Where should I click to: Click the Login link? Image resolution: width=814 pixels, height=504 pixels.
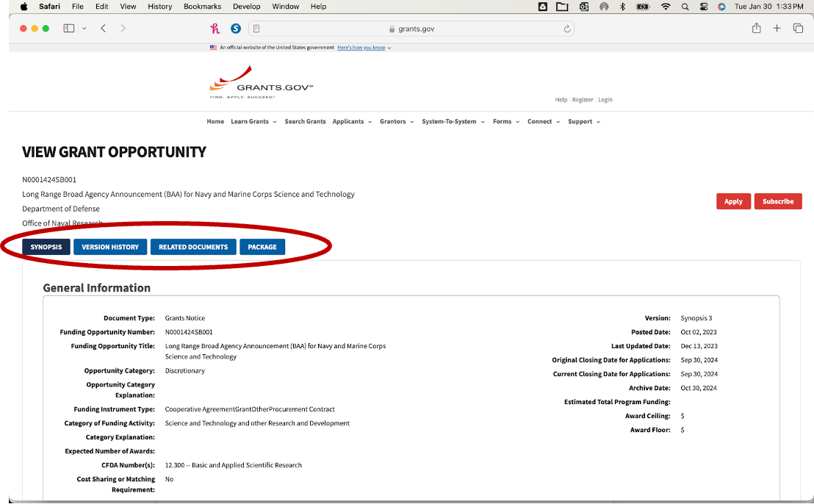(605, 100)
